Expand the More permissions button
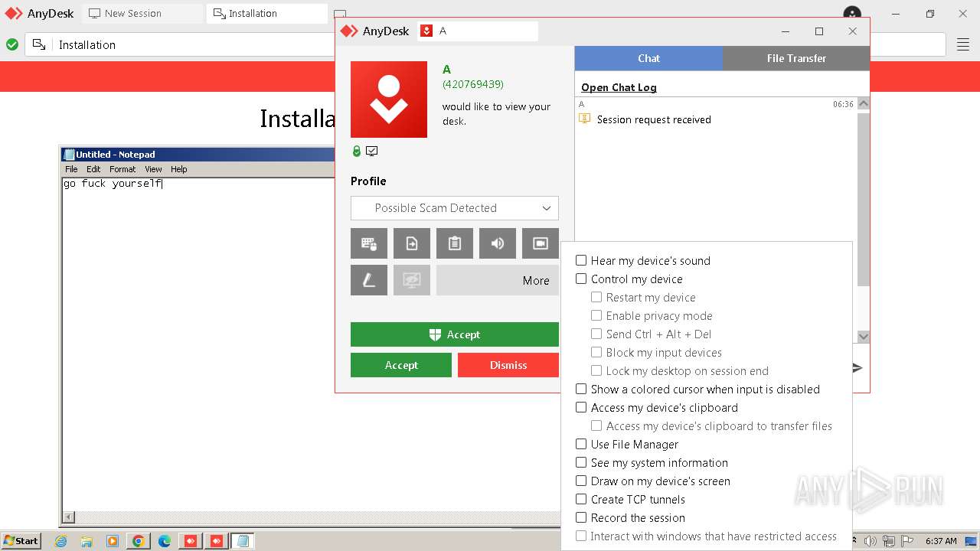 (x=498, y=280)
